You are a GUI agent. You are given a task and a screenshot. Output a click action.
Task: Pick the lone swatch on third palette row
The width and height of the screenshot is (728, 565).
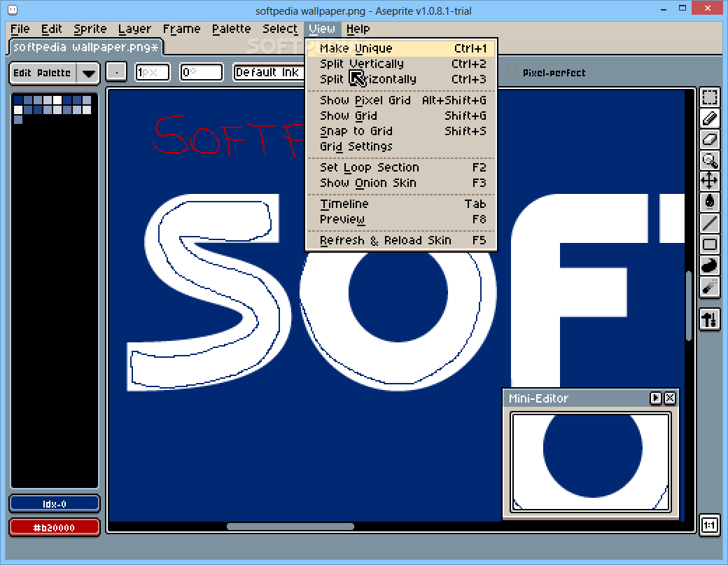point(18,119)
